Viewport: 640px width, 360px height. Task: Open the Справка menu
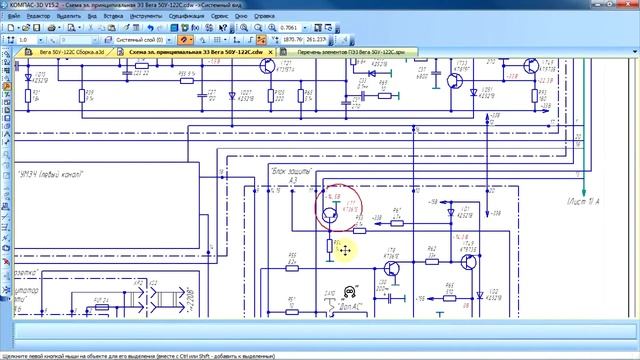[264, 16]
